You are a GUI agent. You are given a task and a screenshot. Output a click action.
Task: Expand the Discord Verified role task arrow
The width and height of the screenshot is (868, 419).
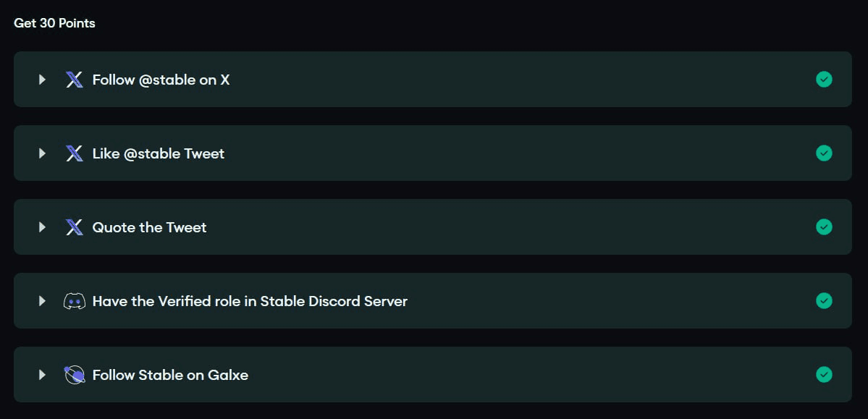coord(42,300)
